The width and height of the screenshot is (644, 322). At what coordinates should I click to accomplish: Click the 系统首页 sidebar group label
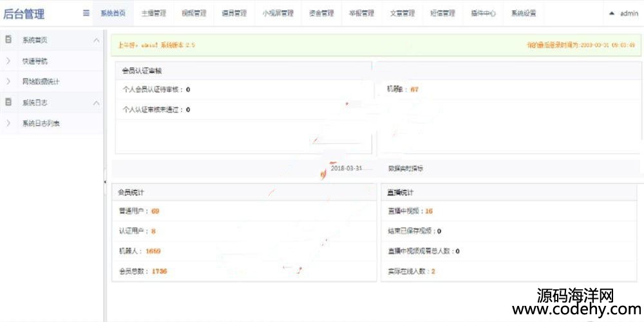(35, 40)
